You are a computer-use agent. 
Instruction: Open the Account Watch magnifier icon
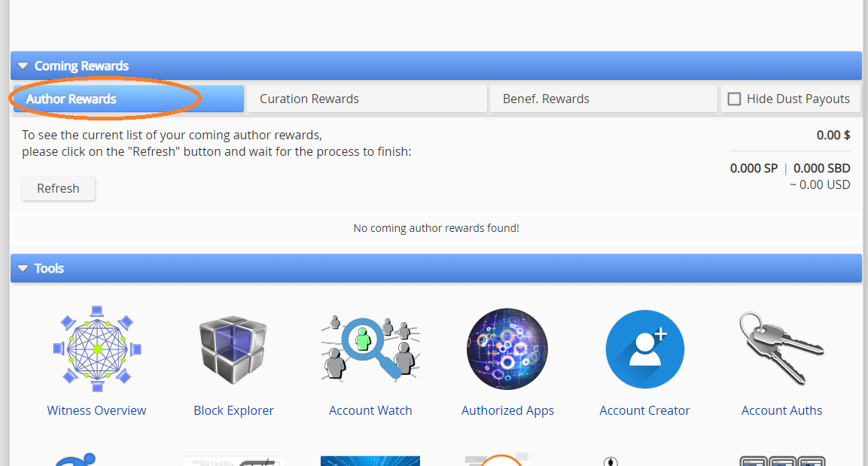click(370, 348)
